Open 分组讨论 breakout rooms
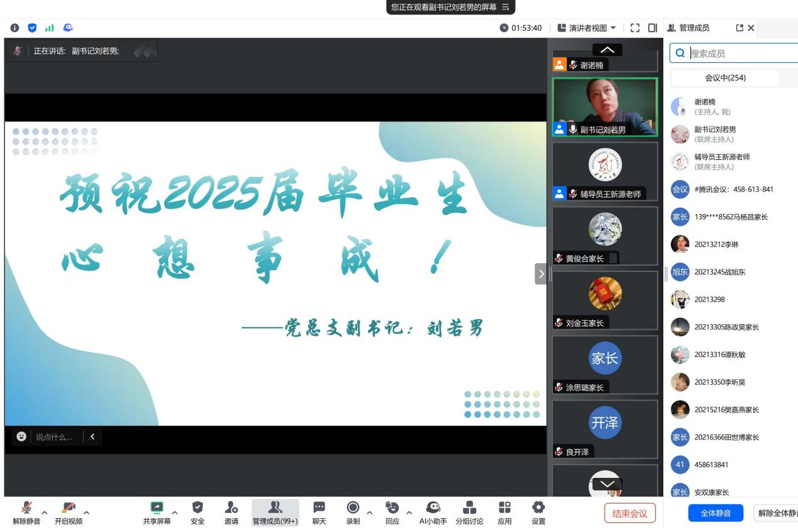 tap(469, 512)
